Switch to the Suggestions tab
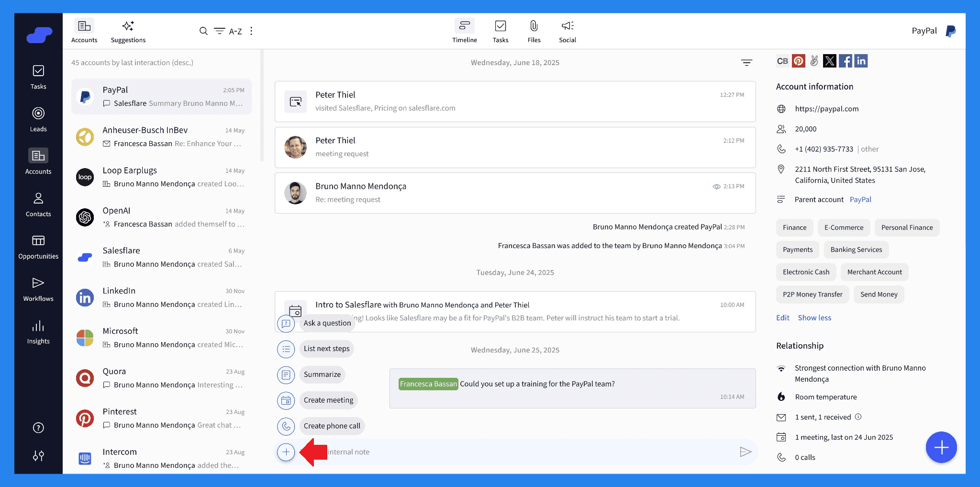The image size is (980, 487). pos(128,32)
